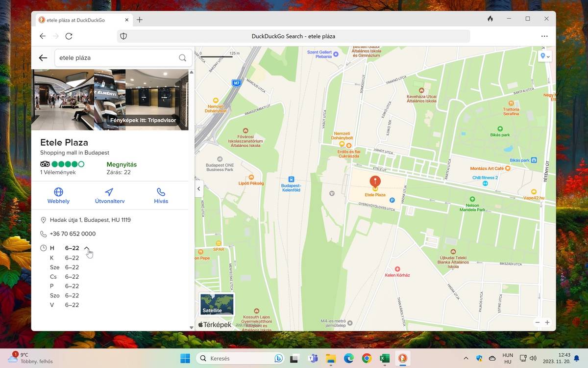Open File Explorer from taskbar
The image size is (588, 368).
click(x=330, y=358)
